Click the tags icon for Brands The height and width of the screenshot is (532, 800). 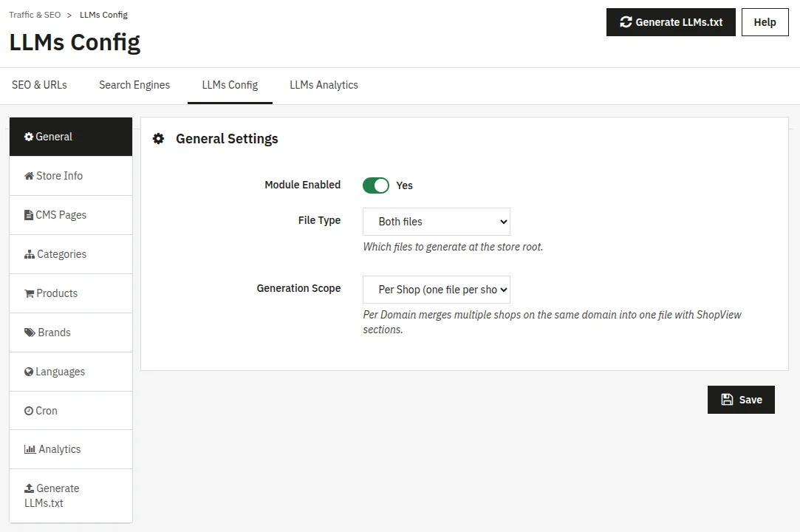point(30,332)
